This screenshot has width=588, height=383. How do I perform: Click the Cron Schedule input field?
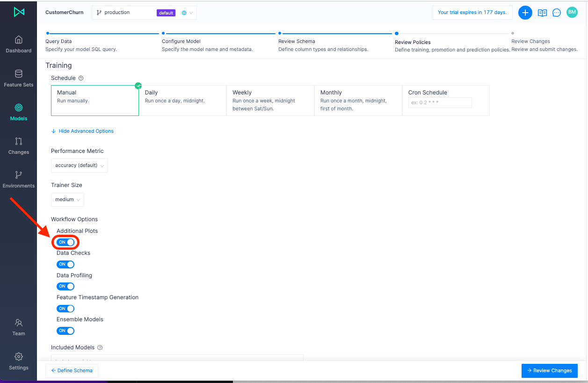(x=440, y=103)
